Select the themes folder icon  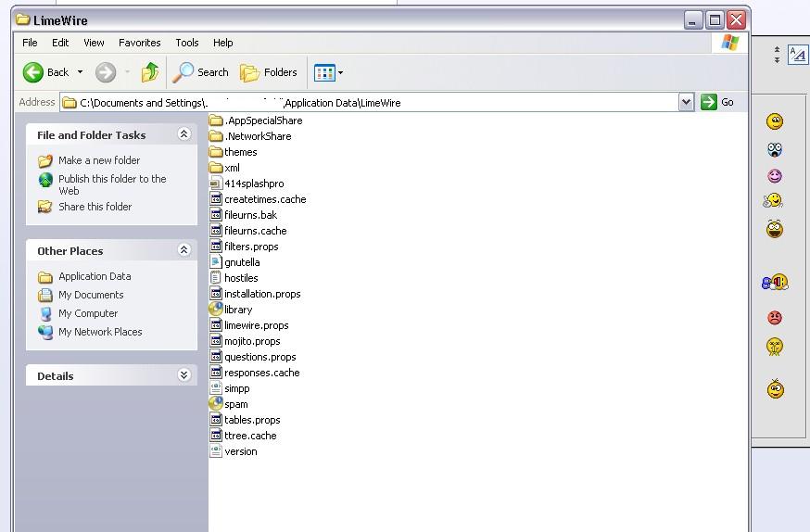coord(216,152)
